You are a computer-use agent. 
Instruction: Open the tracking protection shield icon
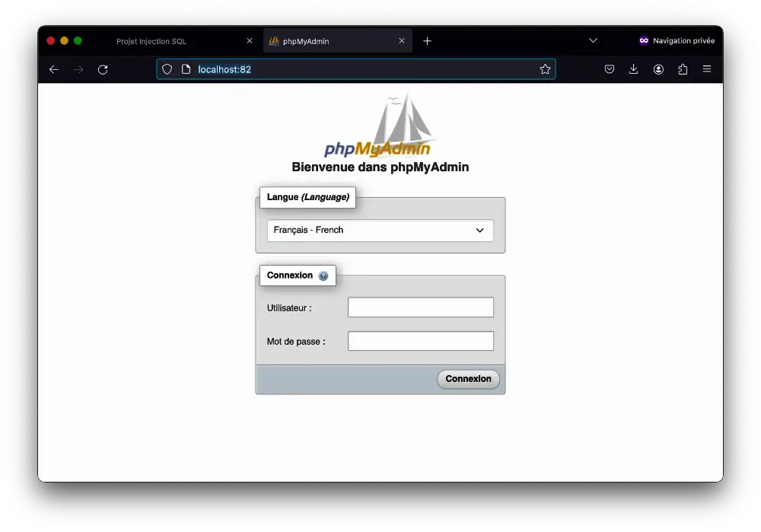167,69
